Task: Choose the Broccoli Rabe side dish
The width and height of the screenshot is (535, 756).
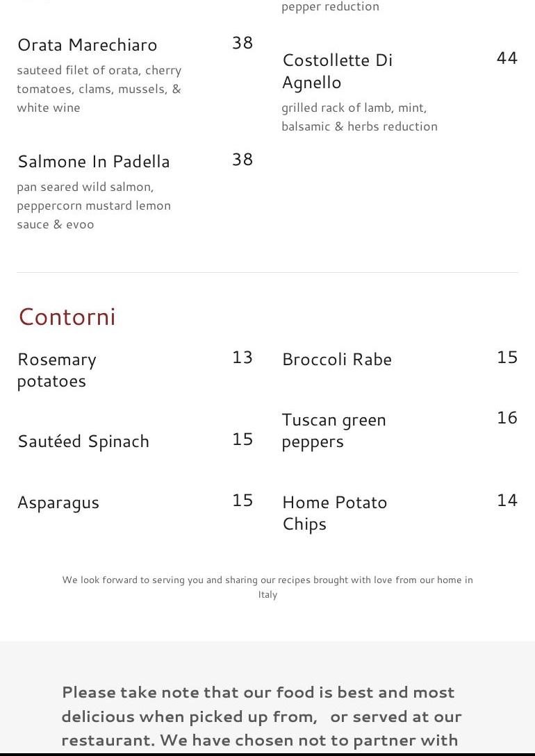Action: [x=337, y=360]
